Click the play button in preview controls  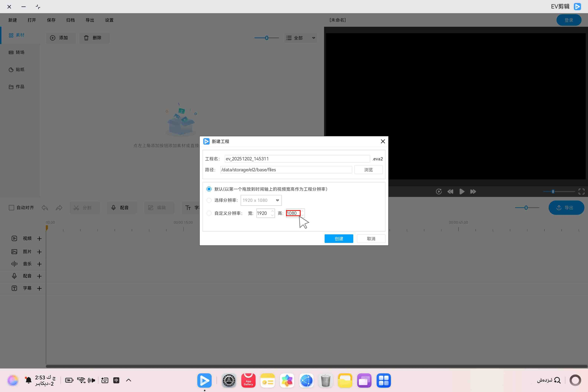pos(462,191)
